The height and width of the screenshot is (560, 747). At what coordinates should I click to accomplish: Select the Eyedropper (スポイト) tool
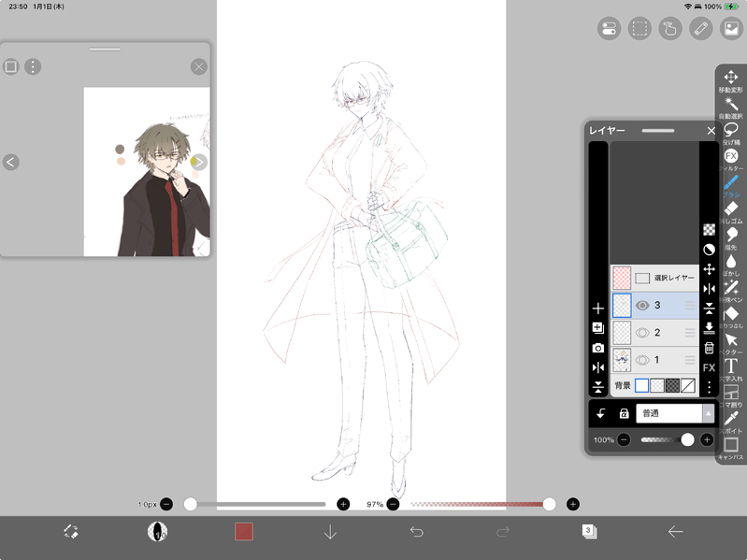click(731, 423)
